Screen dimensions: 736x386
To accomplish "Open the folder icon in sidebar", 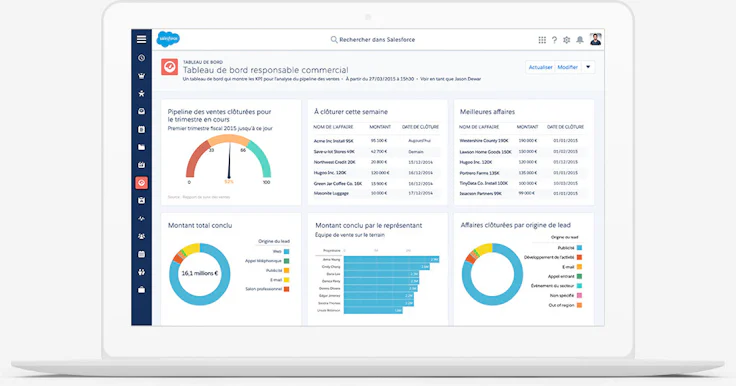I will pyautogui.click(x=141, y=147).
